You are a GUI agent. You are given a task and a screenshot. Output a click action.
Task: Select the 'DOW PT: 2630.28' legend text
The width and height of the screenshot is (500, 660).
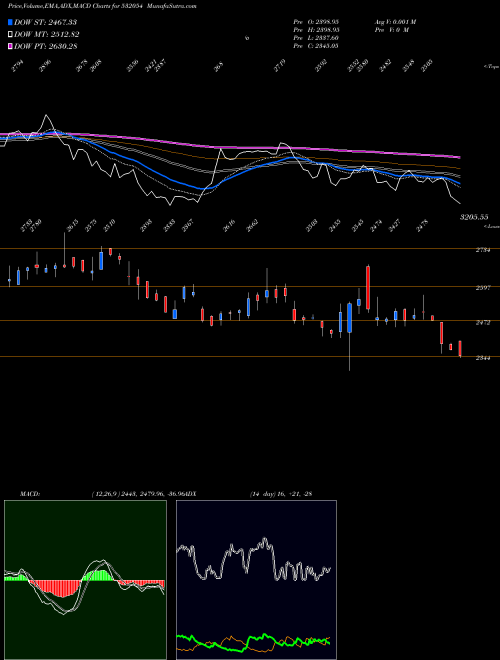(45, 47)
